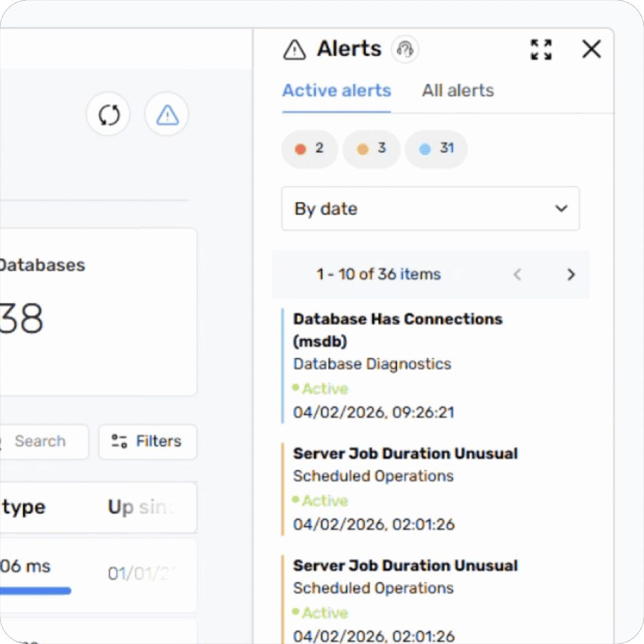This screenshot has width=644, height=644.
Task: Switch to the All alerts tab
Action: pos(458,91)
